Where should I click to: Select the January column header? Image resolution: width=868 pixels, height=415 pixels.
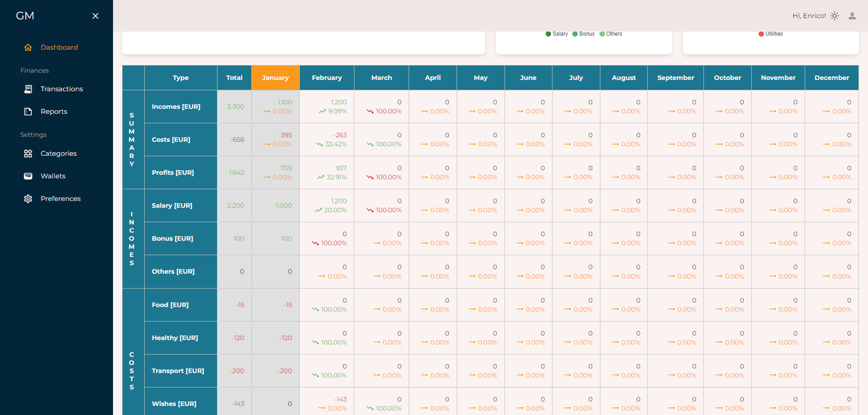[x=275, y=78]
